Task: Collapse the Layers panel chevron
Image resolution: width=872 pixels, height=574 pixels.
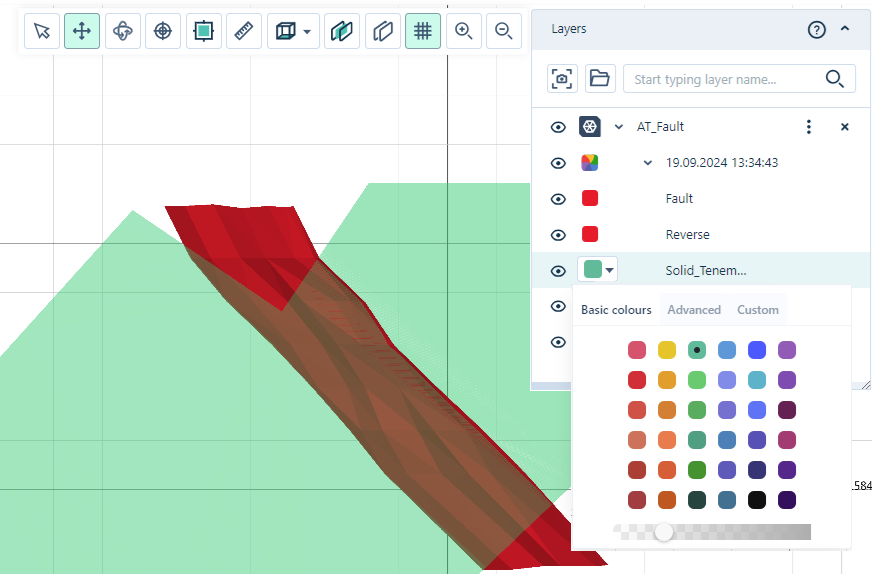Action: 845,28
